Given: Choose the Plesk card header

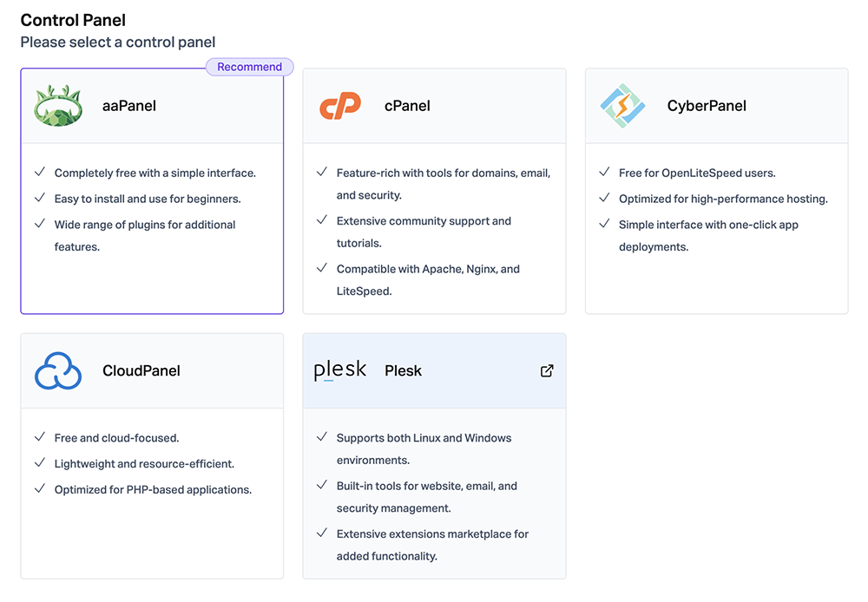Looking at the screenshot, I should [x=435, y=370].
